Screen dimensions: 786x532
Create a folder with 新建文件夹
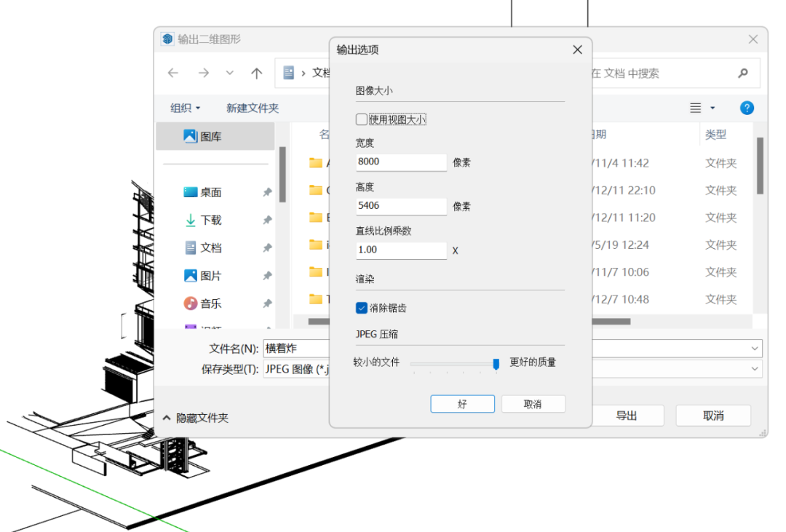pos(253,108)
